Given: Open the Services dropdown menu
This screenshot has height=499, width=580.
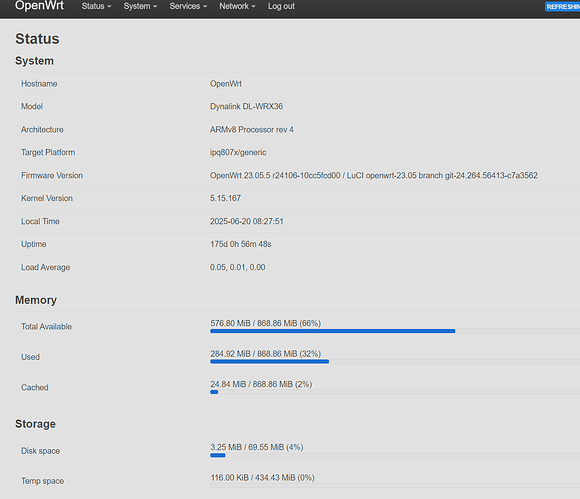Looking at the screenshot, I should click(x=188, y=6).
